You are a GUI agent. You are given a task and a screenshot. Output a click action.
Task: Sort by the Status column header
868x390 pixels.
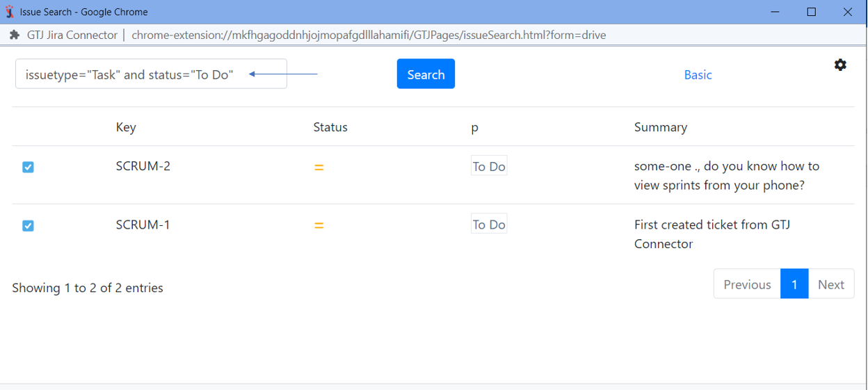(x=330, y=127)
